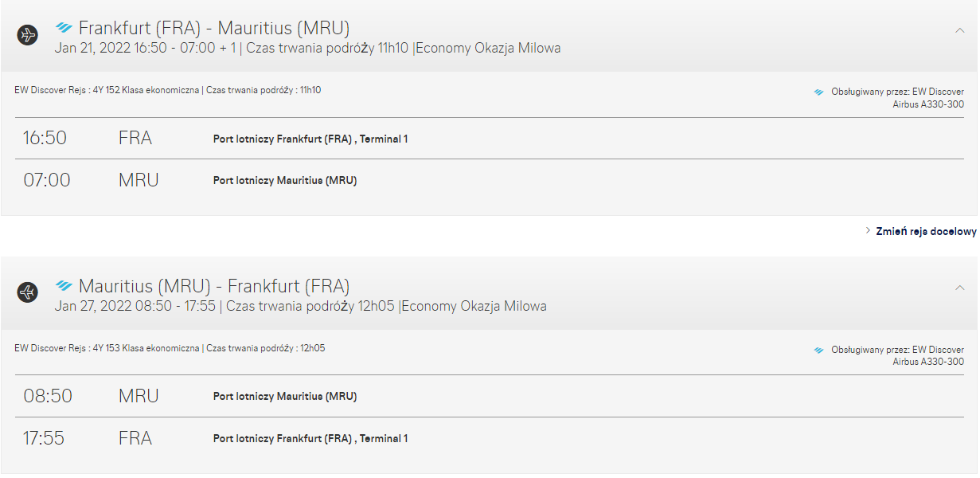Click airline logo beside Frankfurt - Mauritius heading
This screenshot has width=980, height=478.
(x=64, y=28)
